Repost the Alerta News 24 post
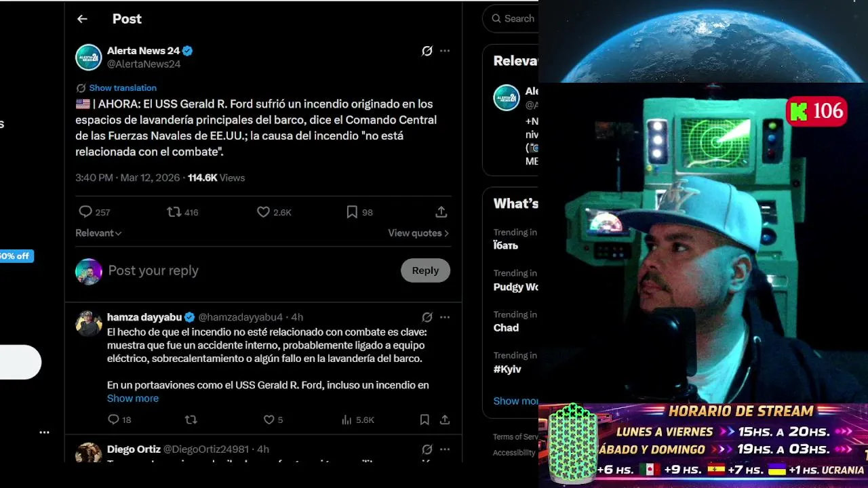 tap(174, 212)
